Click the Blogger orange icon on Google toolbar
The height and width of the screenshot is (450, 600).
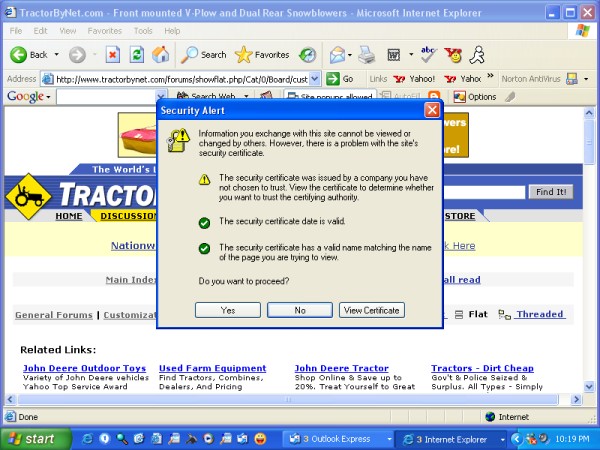[434, 96]
